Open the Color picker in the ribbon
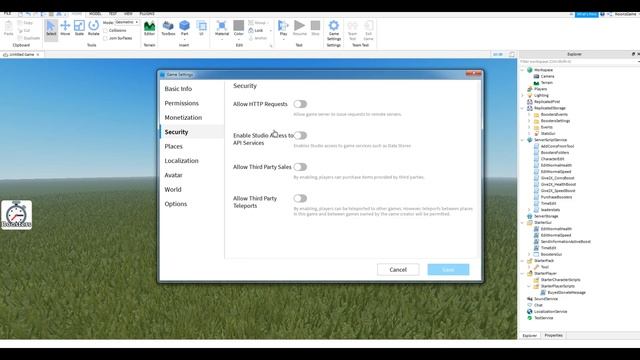The width and height of the screenshot is (640, 360). (x=239, y=29)
